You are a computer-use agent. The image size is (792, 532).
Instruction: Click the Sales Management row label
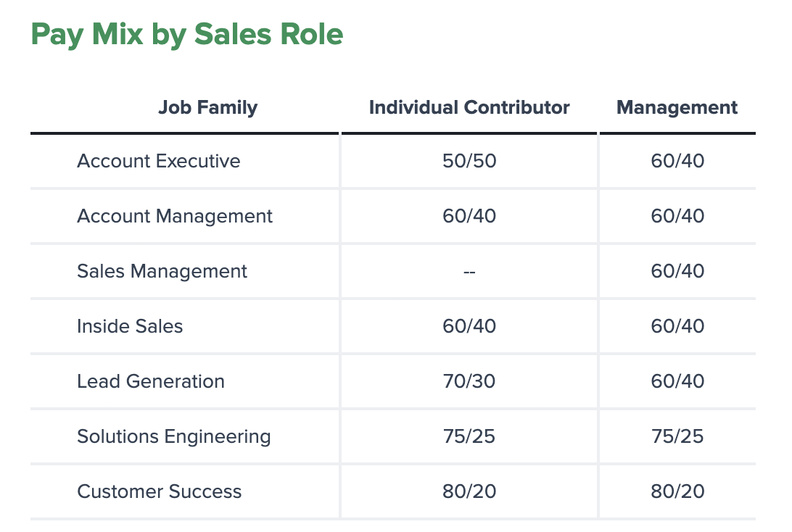(x=162, y=271)
